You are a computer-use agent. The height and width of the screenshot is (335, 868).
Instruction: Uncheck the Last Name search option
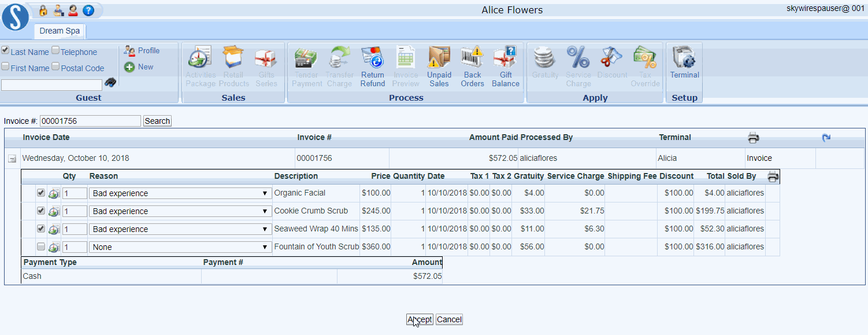[x=5, y=49]
